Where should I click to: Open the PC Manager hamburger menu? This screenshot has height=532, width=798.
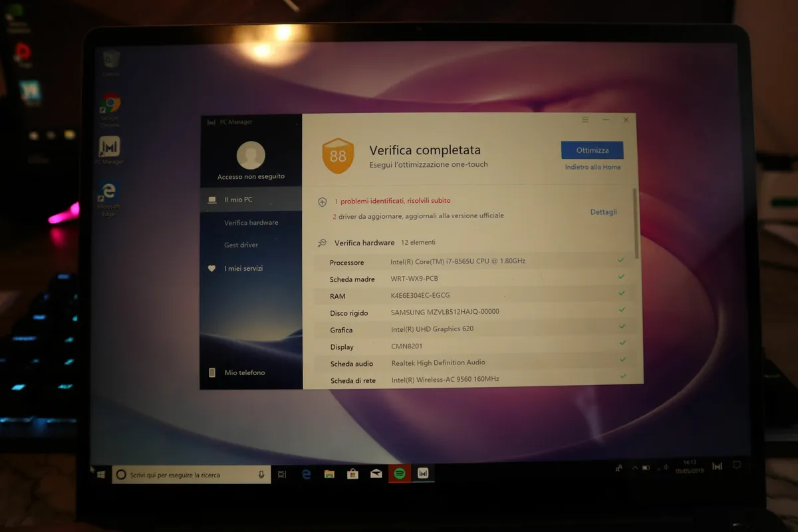pyautogui.click(x=585, y=120)
